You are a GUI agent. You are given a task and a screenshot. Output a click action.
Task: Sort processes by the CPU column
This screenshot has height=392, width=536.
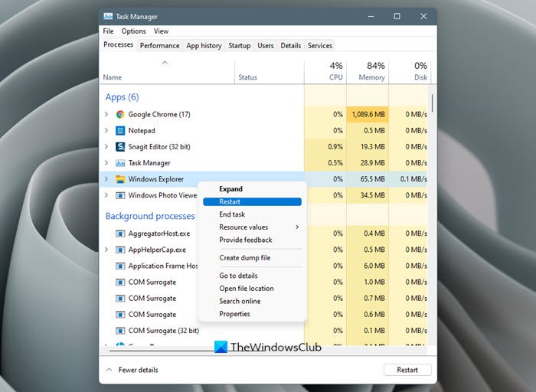point(325,72)
